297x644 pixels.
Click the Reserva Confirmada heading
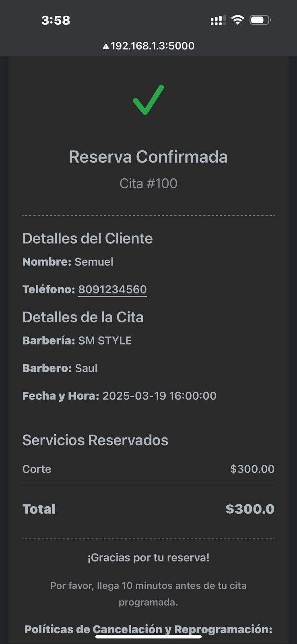click(x=148, y=157)
